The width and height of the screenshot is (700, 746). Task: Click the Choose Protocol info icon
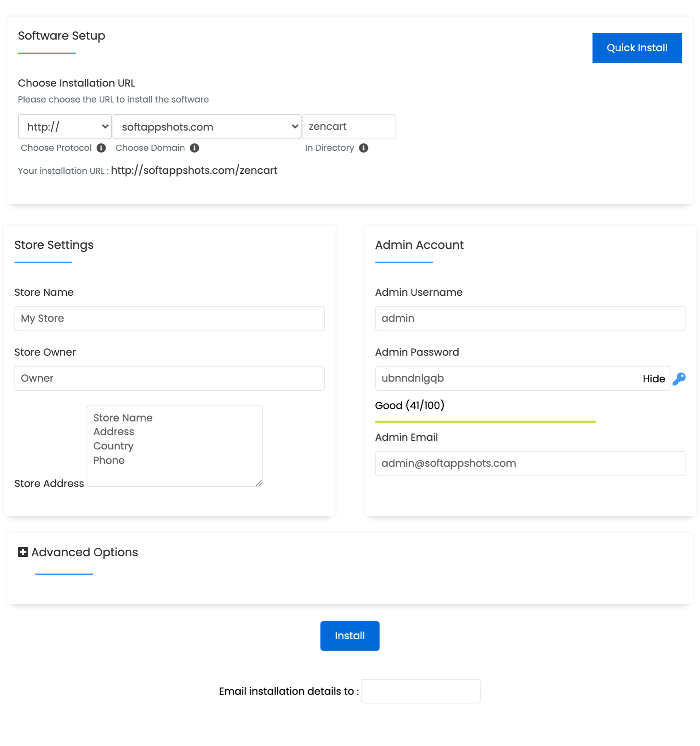pyautogui.click(x=101, y=148)
